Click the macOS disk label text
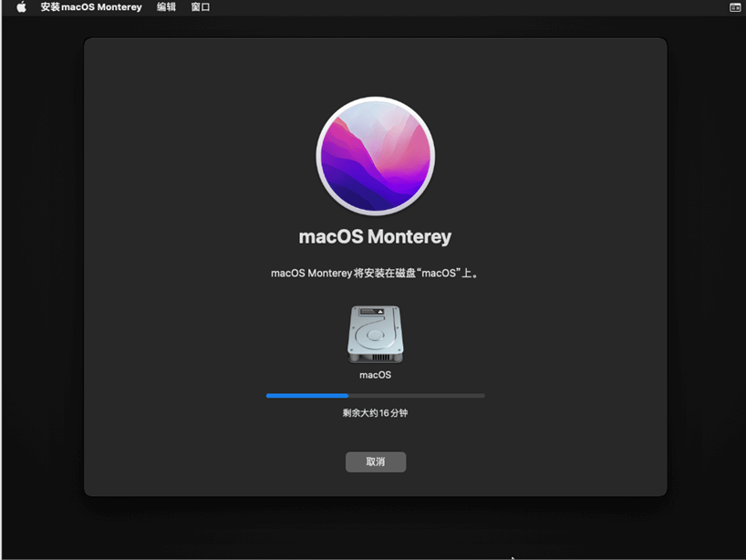The height and width of the screenshot is (560, 746). [375, 374]
